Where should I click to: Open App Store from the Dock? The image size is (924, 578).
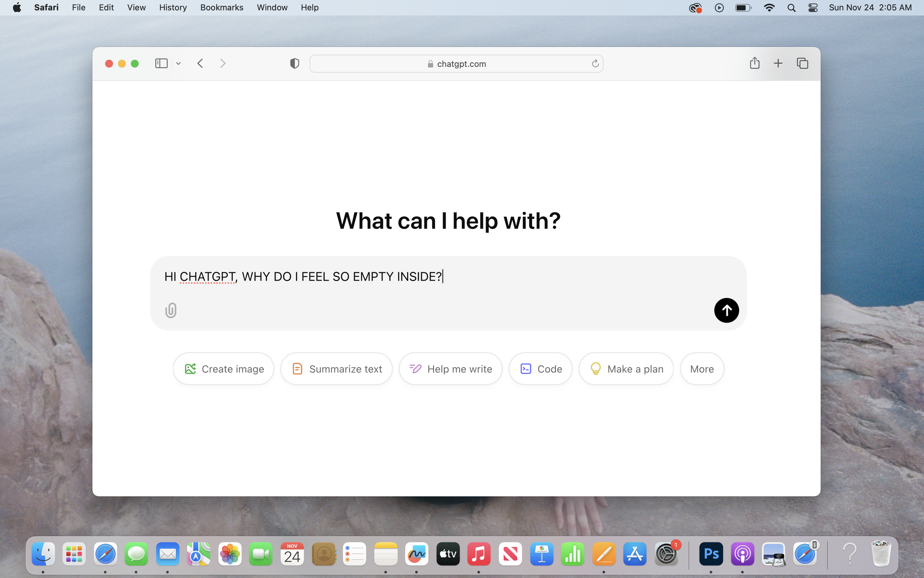(x=635, y=553)
